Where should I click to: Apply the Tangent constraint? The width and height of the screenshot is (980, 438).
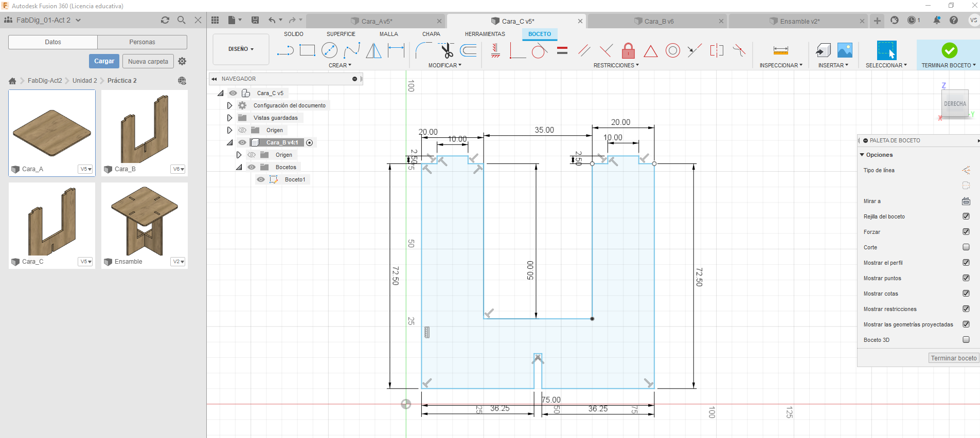click(x=539, y=50)
